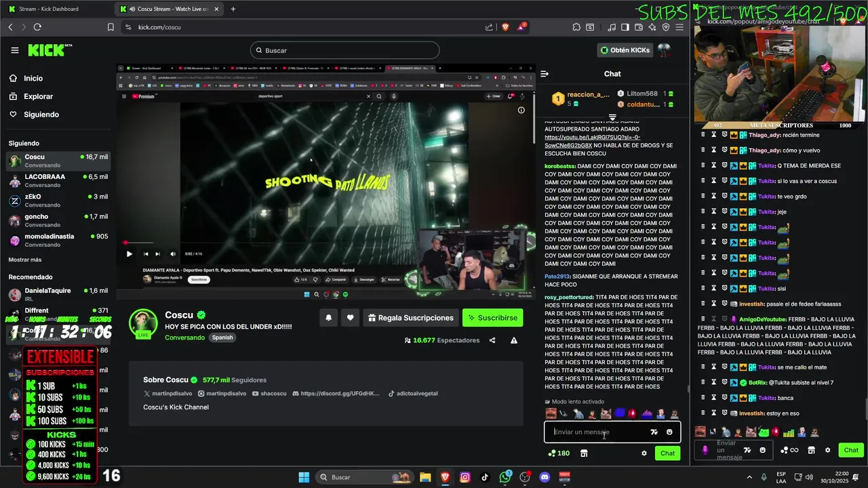Open a new browser tab
868x488 pixels.
coord(233,9)
